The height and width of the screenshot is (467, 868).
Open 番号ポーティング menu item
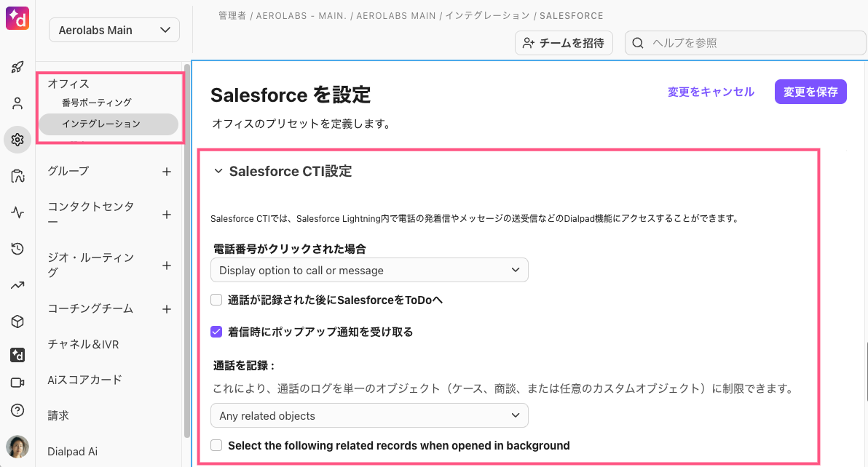tap(96, 103)
